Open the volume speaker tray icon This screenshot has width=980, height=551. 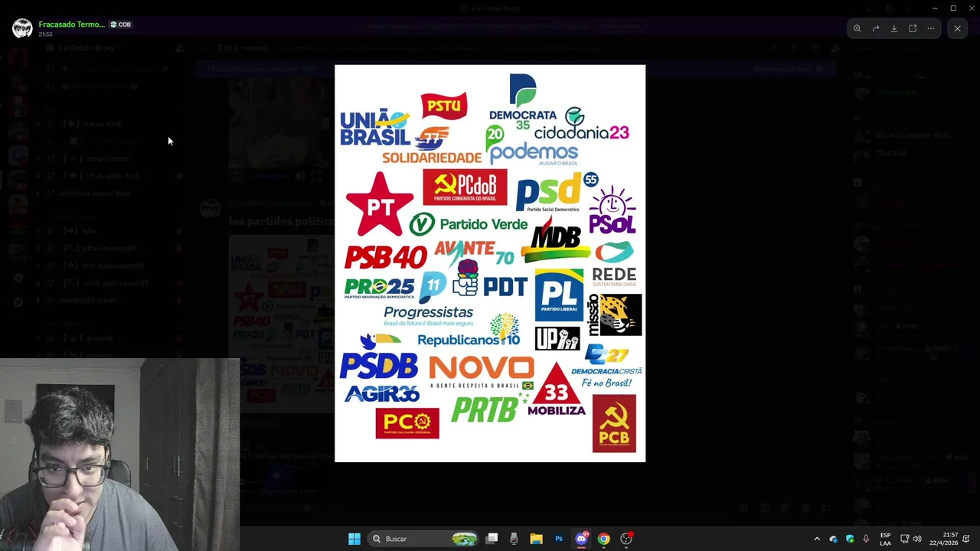tap(917, 539)
